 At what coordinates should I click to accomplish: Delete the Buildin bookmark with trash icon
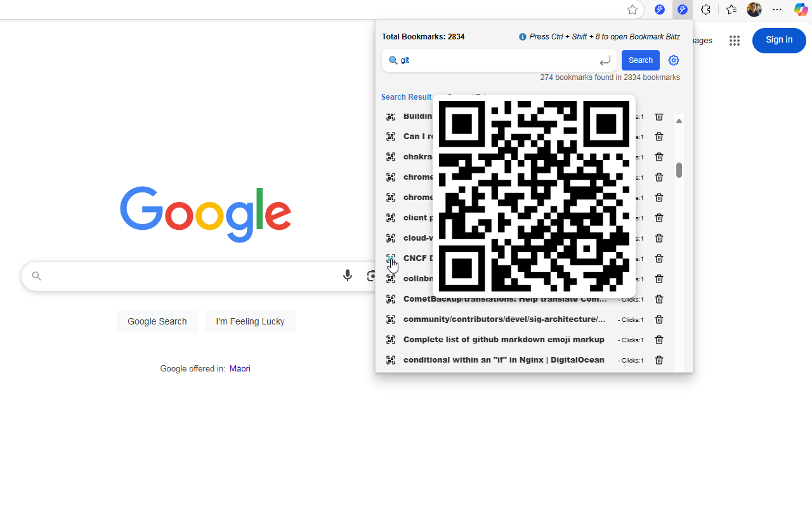[x=659, y=116]
